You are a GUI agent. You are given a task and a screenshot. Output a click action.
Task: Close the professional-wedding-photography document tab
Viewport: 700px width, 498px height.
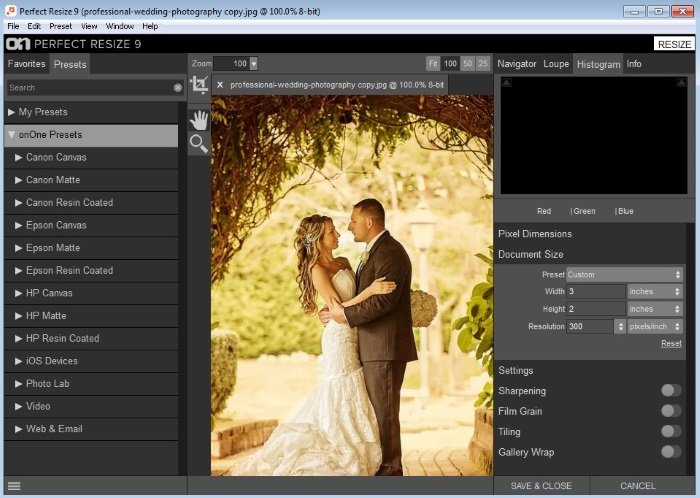click(220, 85)
